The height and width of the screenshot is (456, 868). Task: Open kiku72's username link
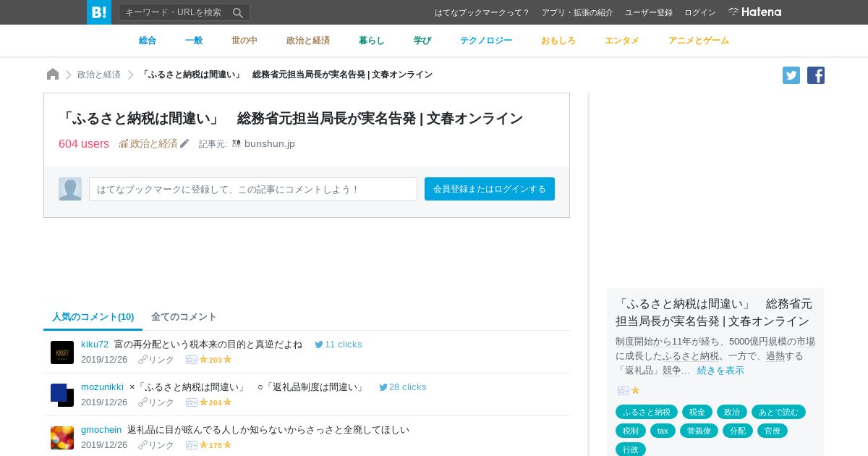[x=95, y=345]
